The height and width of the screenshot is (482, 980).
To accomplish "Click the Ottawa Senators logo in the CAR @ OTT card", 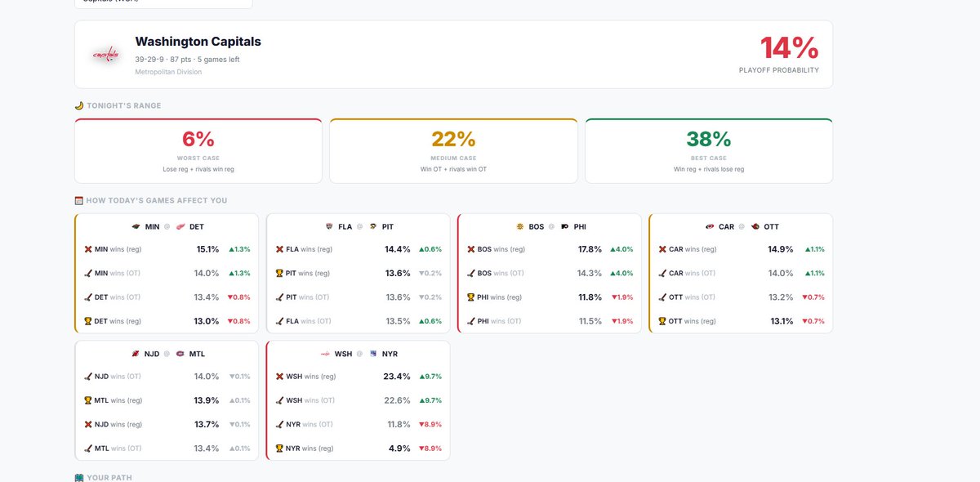I will pyautogui.click(x=755, y=227).
